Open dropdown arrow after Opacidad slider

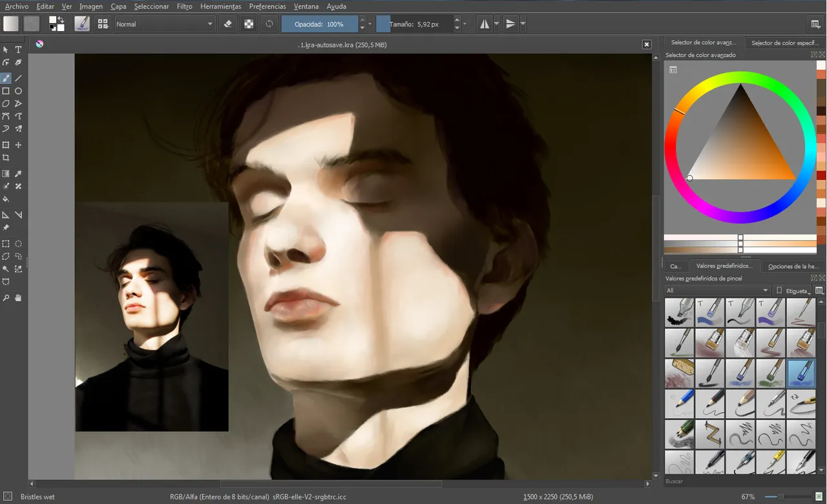coord(370,24)
